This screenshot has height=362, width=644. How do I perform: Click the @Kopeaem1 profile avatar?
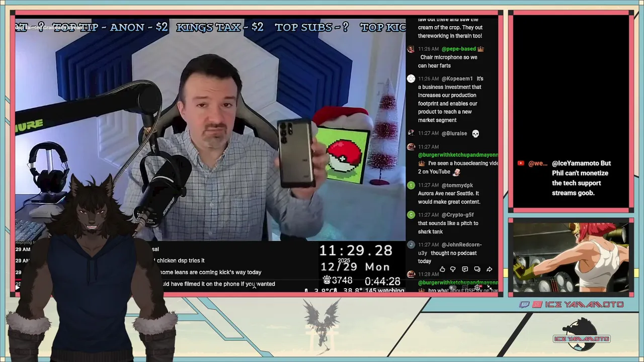[x=411, y=78]
